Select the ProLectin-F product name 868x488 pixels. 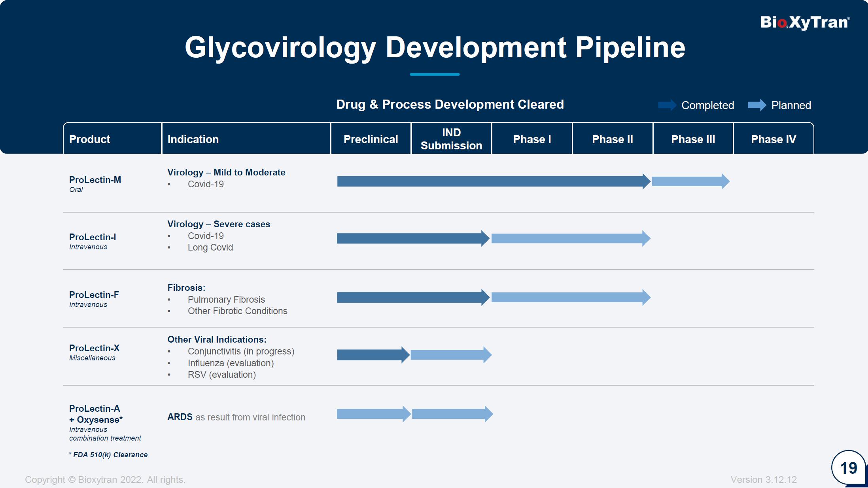coord(94,295)
